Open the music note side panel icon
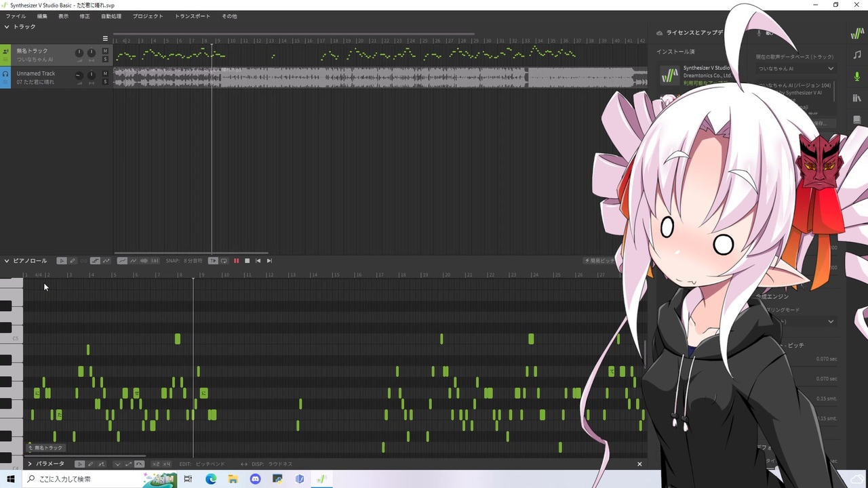The width and height of the screenshot is (868, 488). 857,55
